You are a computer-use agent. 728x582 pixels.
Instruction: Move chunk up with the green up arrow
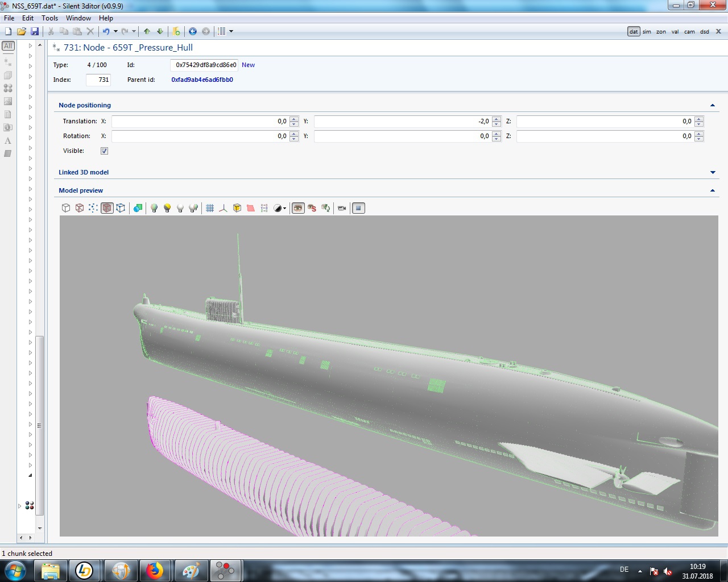point(147,31)
